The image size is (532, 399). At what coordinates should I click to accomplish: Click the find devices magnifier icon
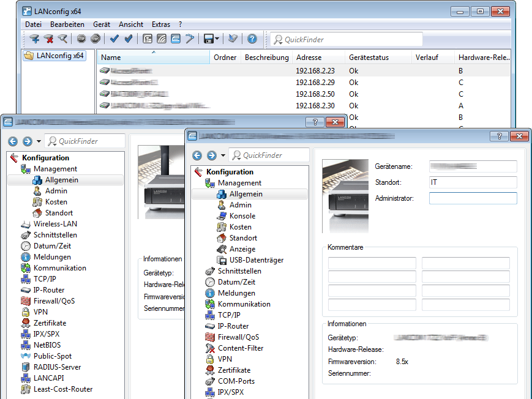click(x=62, y=39)
